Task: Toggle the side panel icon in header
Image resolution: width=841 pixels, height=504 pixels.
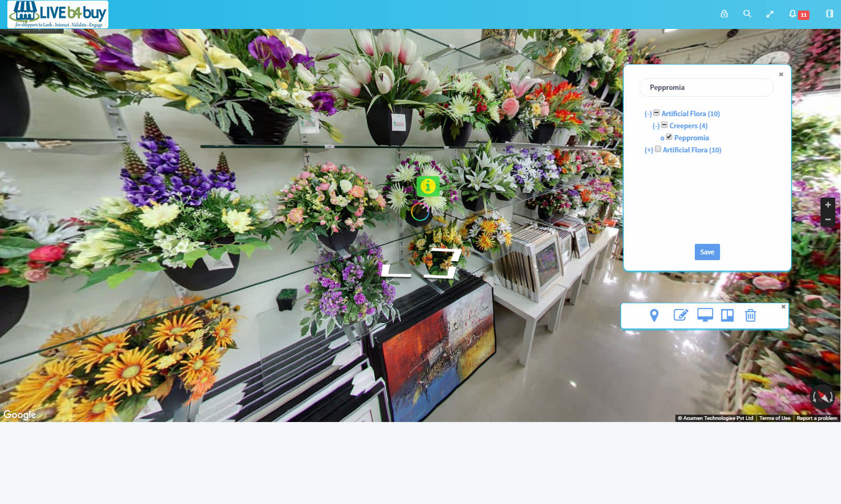Action: (829, 14)
